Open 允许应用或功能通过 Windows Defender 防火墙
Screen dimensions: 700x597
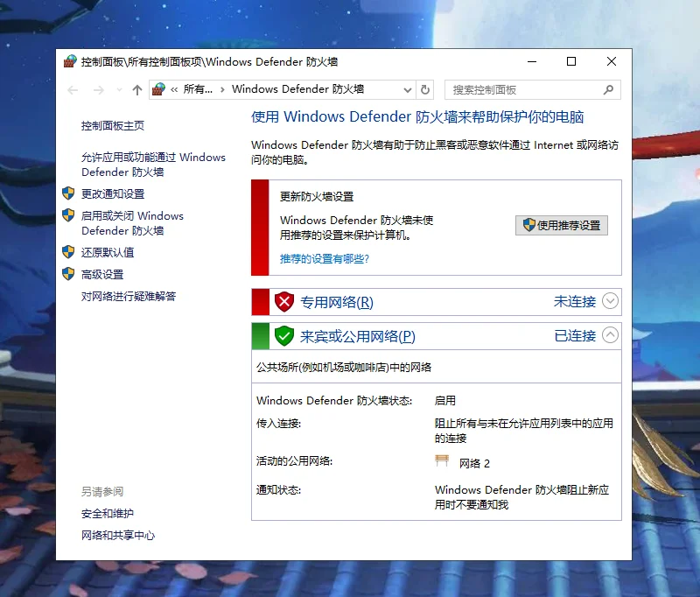click(x=153, y=165)
